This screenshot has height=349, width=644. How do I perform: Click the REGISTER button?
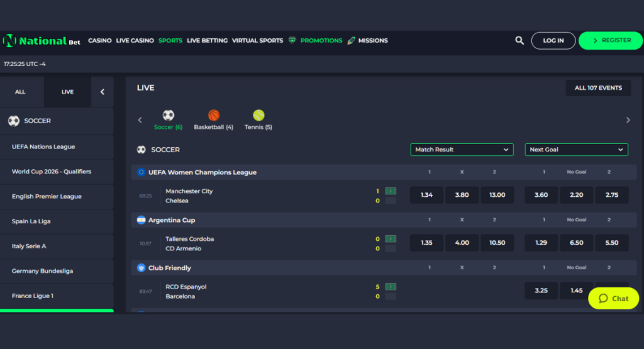click(x=611, y=40)
